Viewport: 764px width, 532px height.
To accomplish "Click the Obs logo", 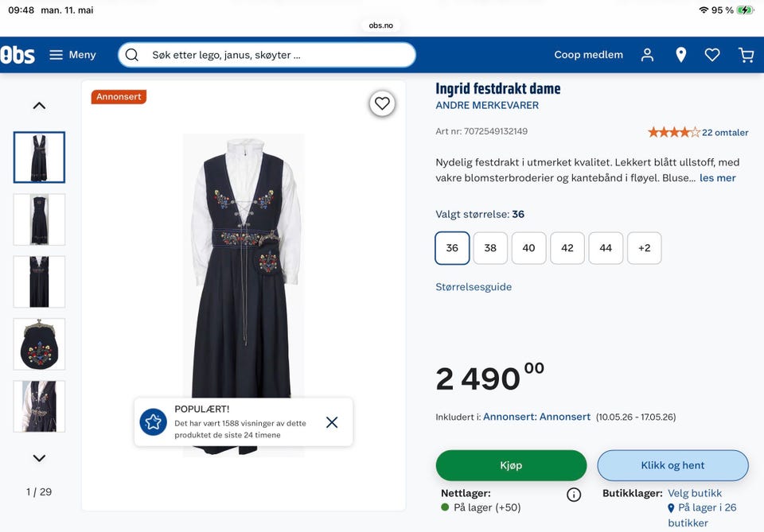I will [x=18, y=55].
